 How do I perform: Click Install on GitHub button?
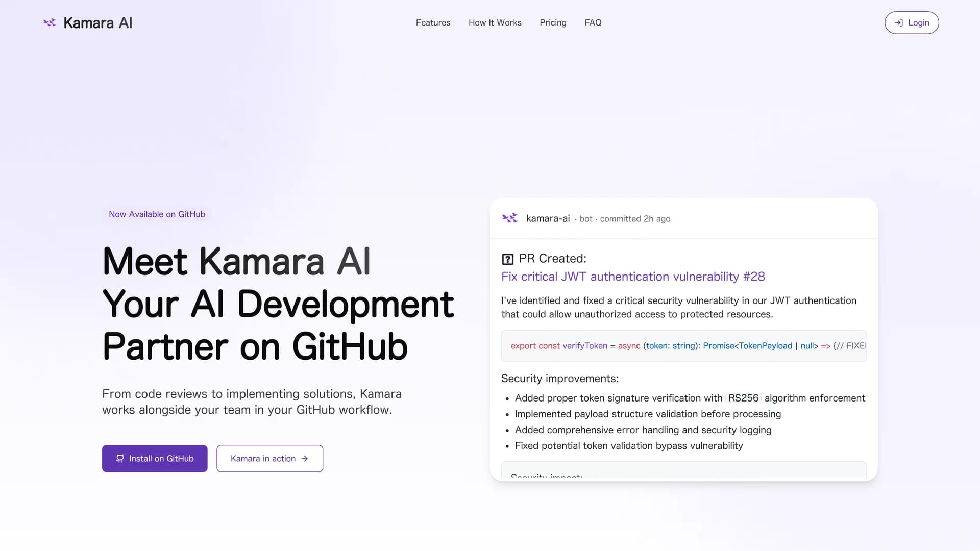[x=155, y=458]
